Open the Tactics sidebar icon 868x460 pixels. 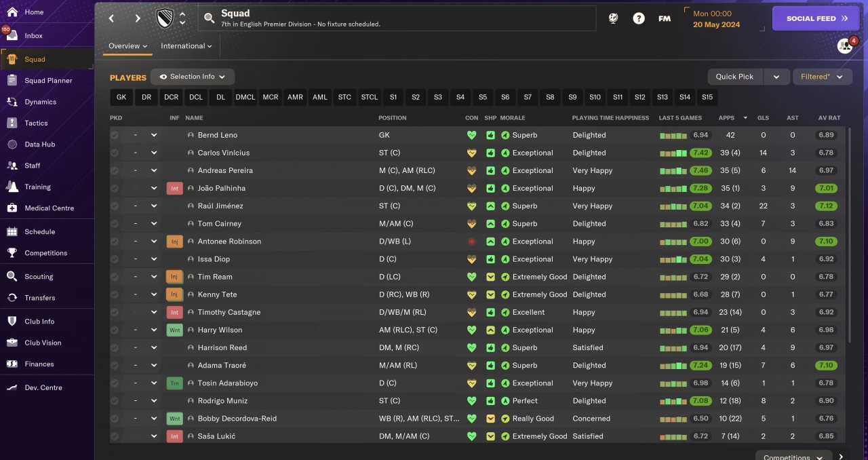12,123
